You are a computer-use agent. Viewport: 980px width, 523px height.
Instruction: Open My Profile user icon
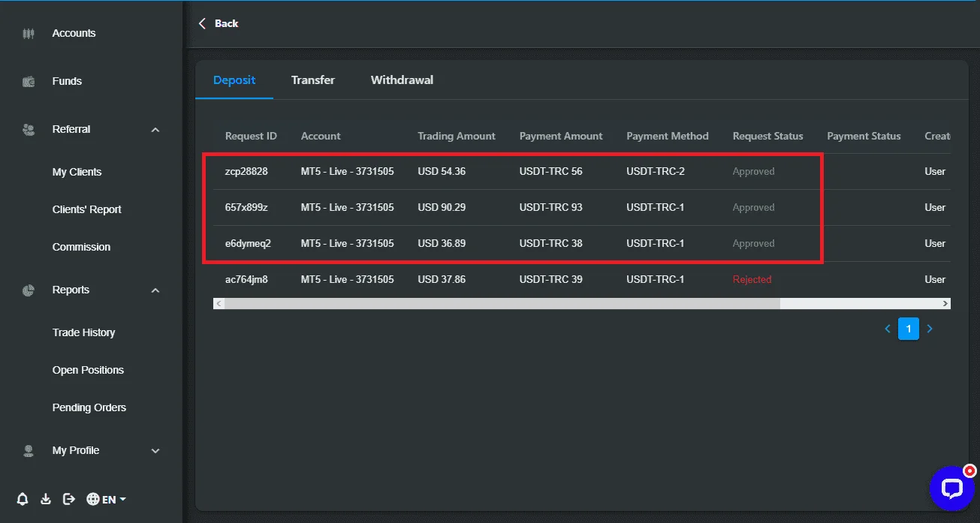29,451
